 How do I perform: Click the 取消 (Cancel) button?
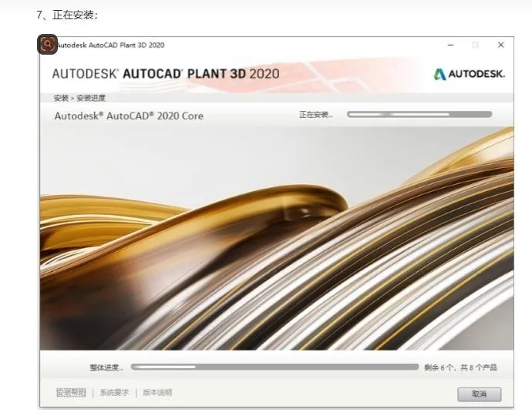(x=479, y=394)
